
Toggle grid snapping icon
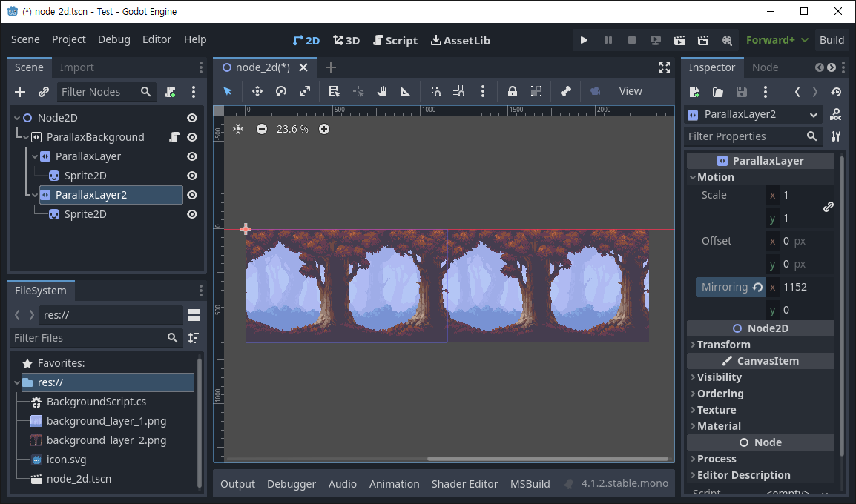pos(459,91)
